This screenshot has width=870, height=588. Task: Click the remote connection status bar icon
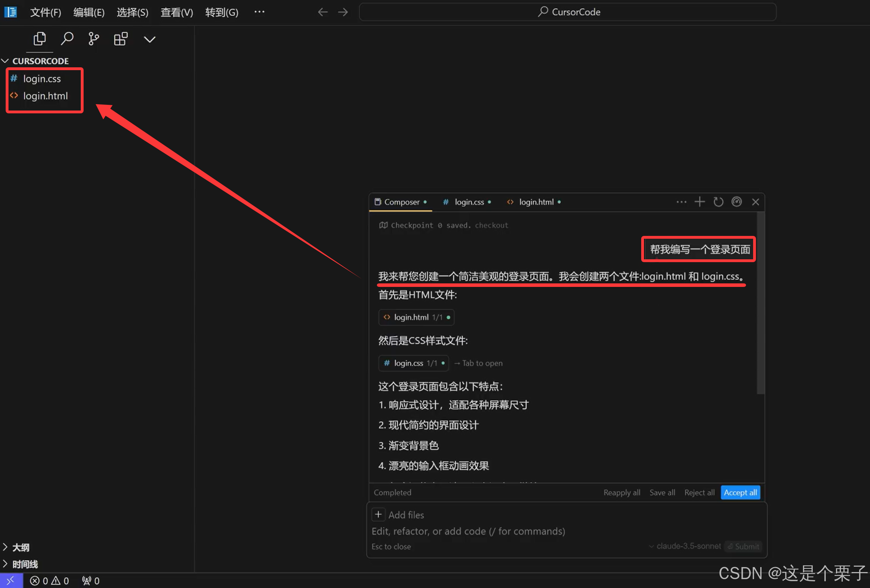11,581
